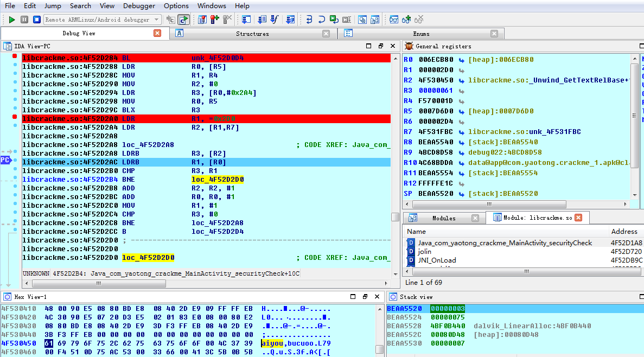Close the Debug View tab
Screen dimensions: 644x357
pos(157,33)
